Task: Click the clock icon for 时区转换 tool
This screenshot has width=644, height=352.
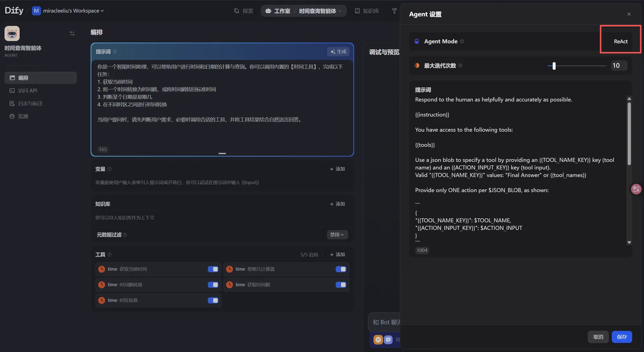Action: [x=102, y=300]
